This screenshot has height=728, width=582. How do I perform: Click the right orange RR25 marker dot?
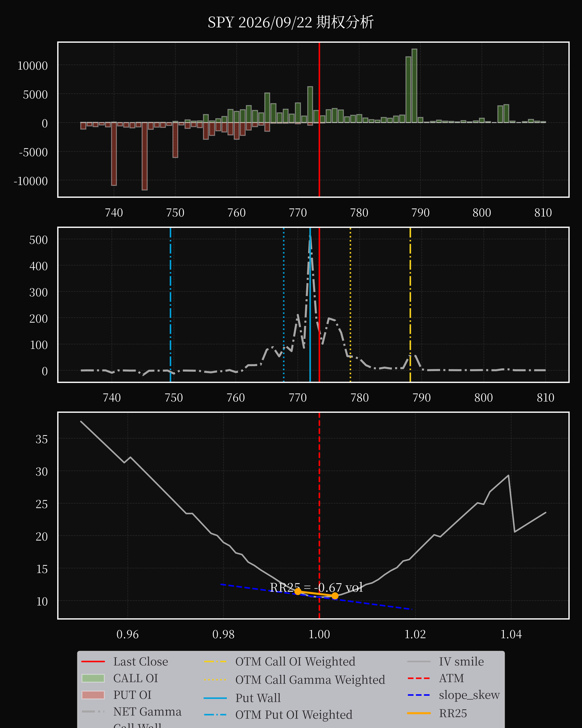(335, 596)
